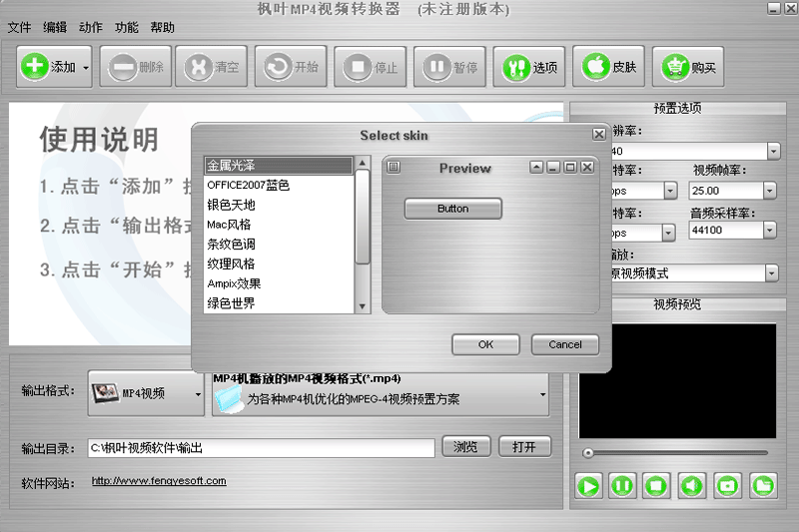Select the 条纹色调 skin

point(279,245)
